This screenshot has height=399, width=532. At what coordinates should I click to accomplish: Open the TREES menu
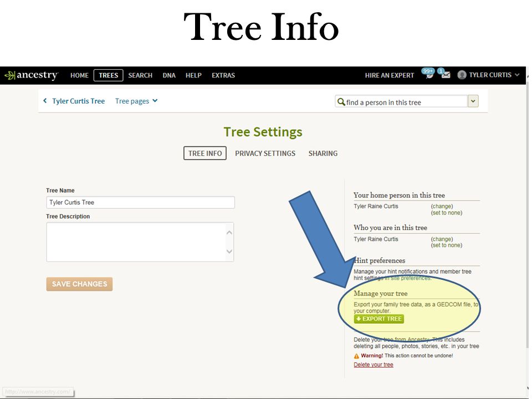point(108,75)
